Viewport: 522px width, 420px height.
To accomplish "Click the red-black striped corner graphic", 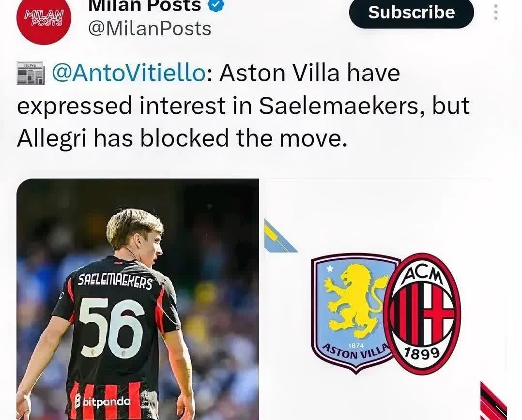I will [x=494, y=401].
